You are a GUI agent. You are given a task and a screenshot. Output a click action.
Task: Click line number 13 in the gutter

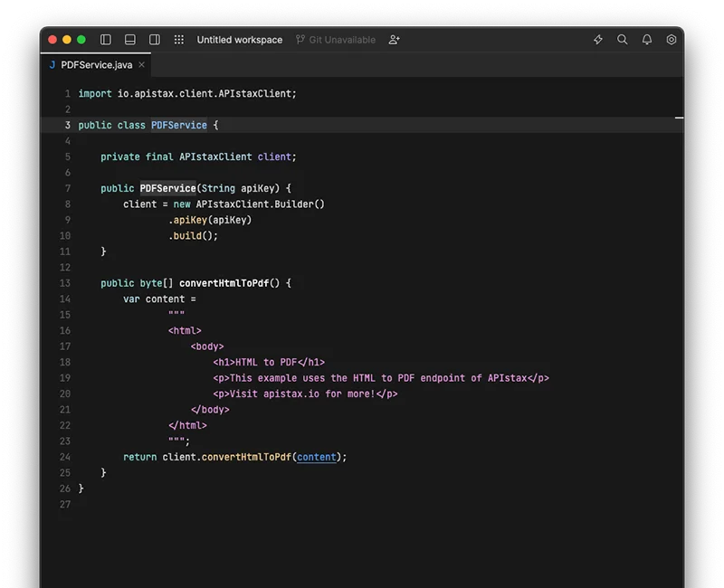tap(64, 283)
